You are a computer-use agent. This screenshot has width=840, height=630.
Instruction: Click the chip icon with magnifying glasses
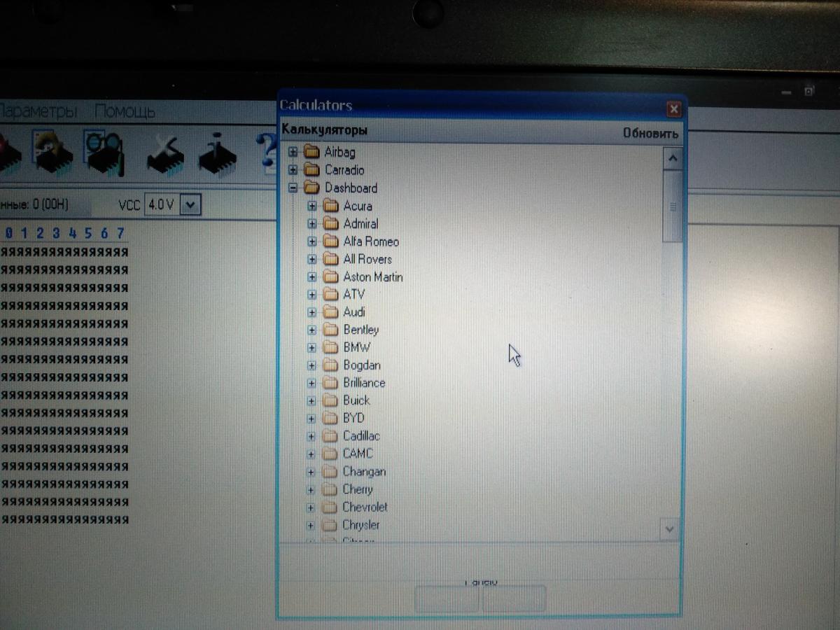[x=104, y=151]
